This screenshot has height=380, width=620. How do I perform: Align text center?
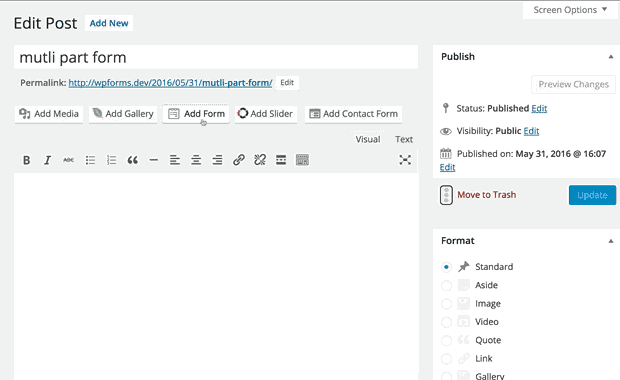pos(196,160)
